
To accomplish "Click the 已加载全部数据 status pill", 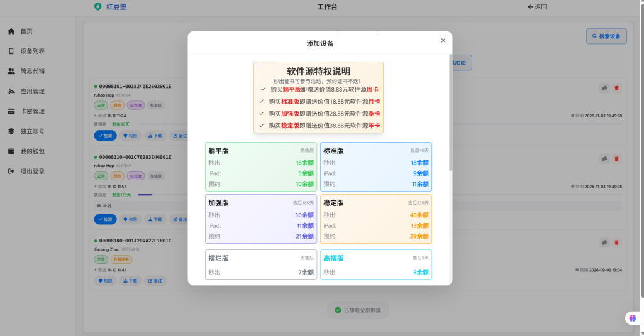I will (358, 310).
